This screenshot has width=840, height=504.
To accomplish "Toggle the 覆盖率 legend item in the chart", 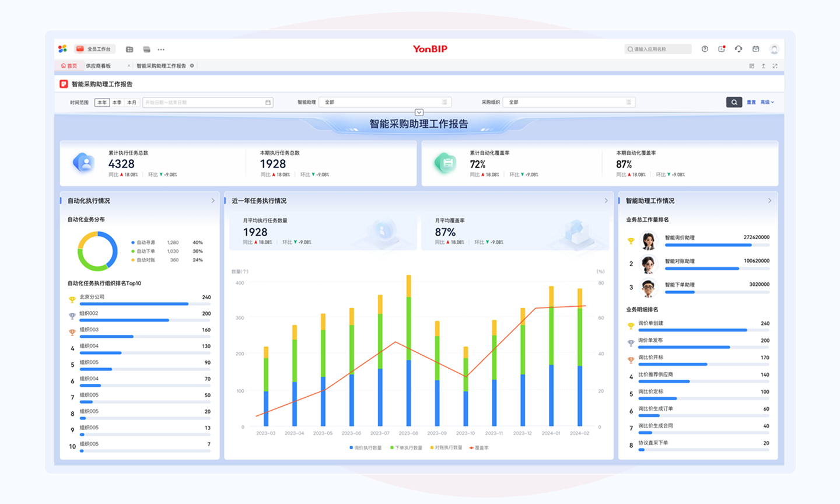I will (x=479, y=448).
